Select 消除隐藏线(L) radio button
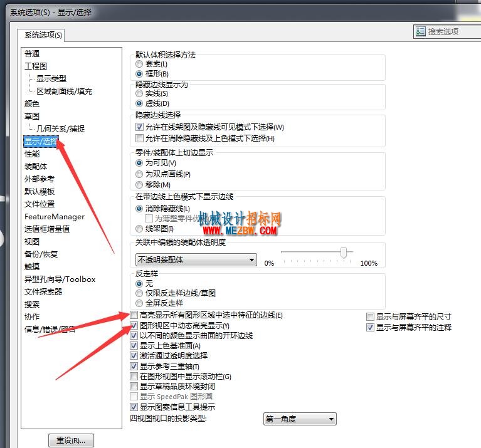This screenshot has width=481, height=448. (139, 209)
